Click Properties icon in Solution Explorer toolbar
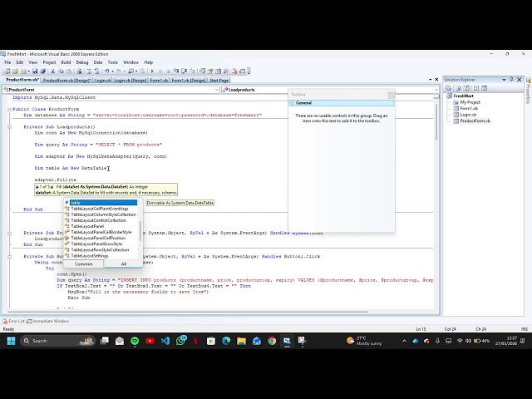This screenshot has height=399, width=532. pyautogui.click(x=449, y=88)
